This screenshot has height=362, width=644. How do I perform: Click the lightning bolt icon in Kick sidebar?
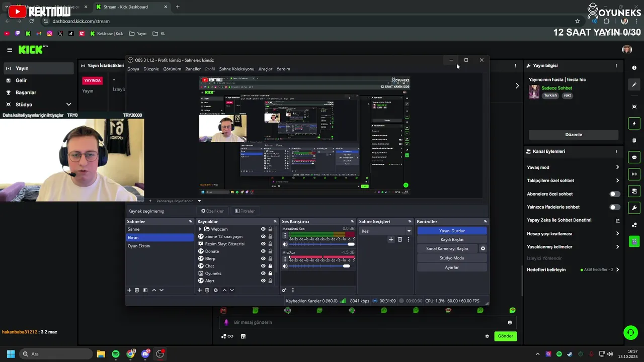pos(634,124)
